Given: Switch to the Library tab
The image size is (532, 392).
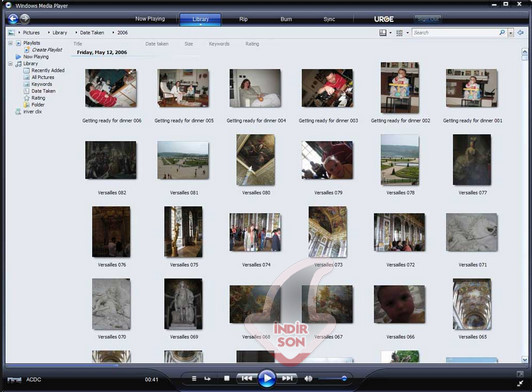Looking at the screenshot, I should click(x=200, y=19).
